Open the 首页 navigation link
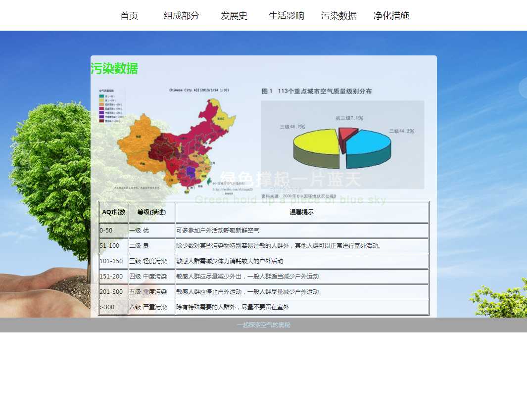 coord(129,16)
